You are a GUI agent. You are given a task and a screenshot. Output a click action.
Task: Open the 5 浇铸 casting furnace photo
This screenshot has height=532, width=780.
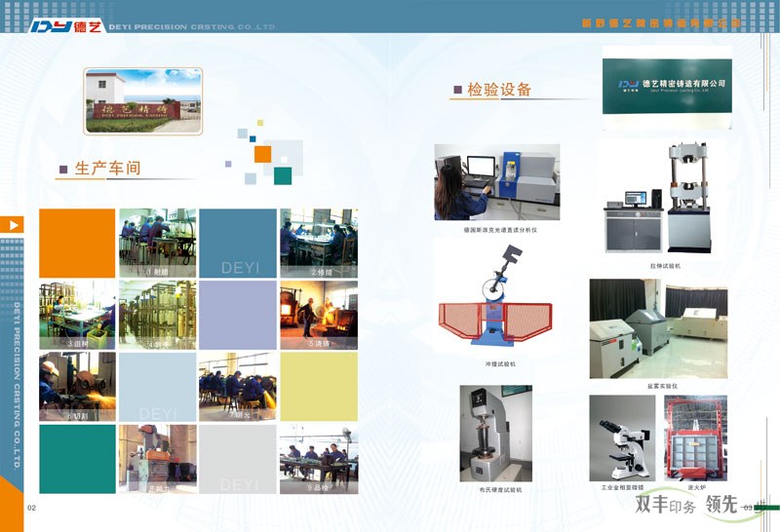pyautogui.click(x=318, y=315)
